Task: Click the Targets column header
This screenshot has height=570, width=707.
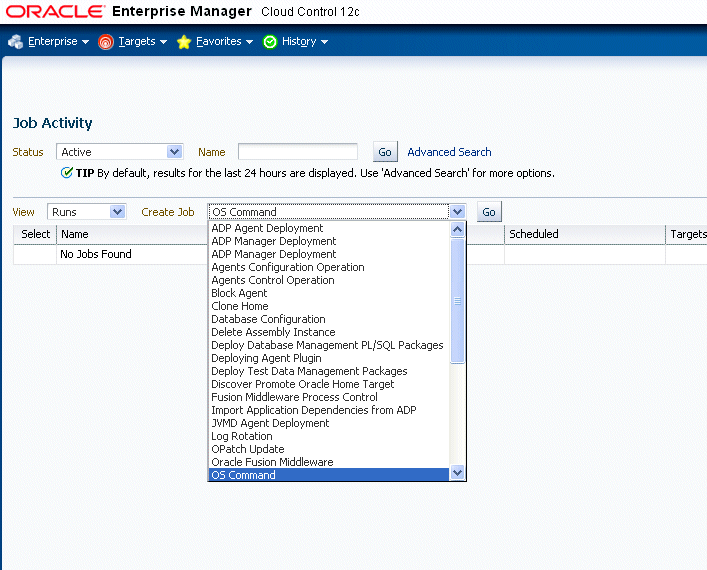Action: tap(688, 234)
